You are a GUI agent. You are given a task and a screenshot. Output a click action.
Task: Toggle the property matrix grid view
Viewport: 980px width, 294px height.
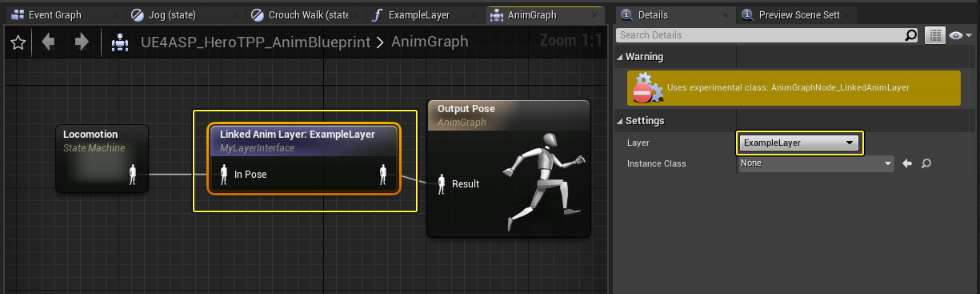934,35
